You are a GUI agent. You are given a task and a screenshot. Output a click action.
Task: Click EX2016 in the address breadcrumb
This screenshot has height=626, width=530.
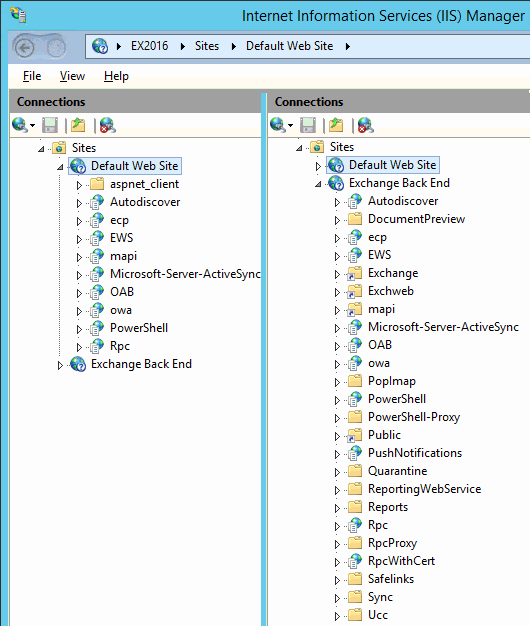click(x=150, y=46)
